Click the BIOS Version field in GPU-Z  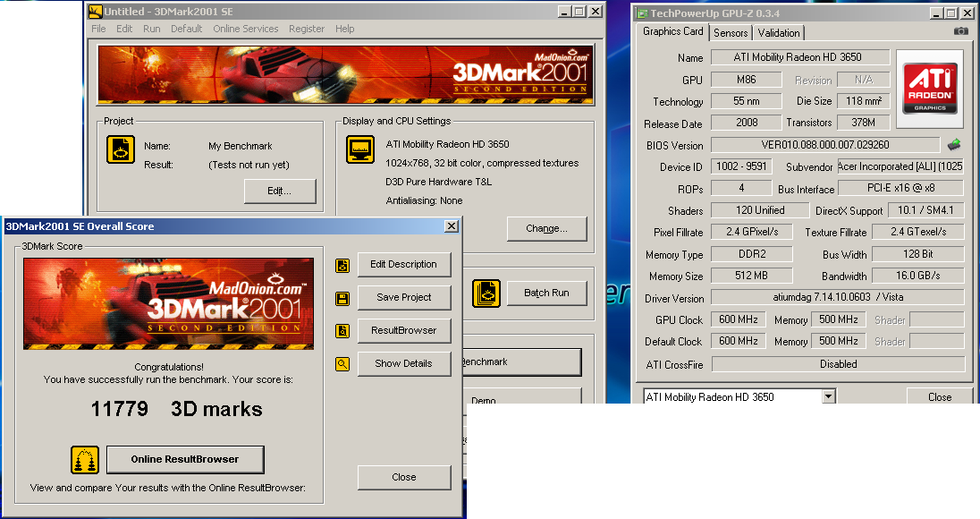click(x=825, y=145)
